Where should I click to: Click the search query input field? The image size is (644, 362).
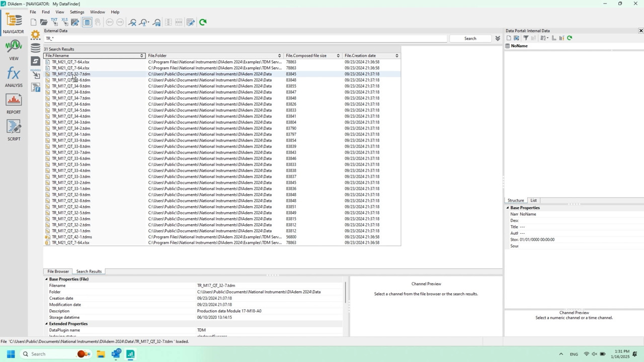[x=245, y=38]
